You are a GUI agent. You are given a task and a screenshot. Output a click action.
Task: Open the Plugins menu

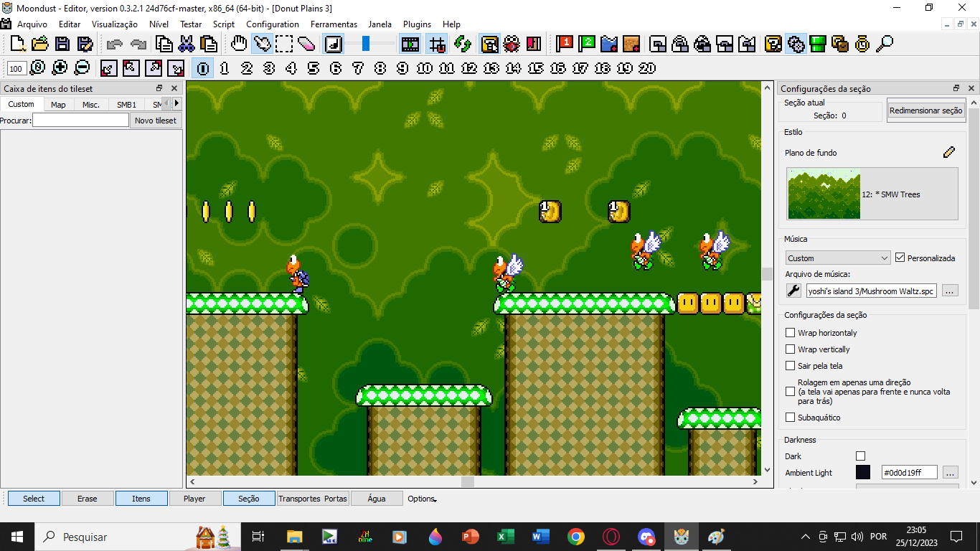point(417,24)
